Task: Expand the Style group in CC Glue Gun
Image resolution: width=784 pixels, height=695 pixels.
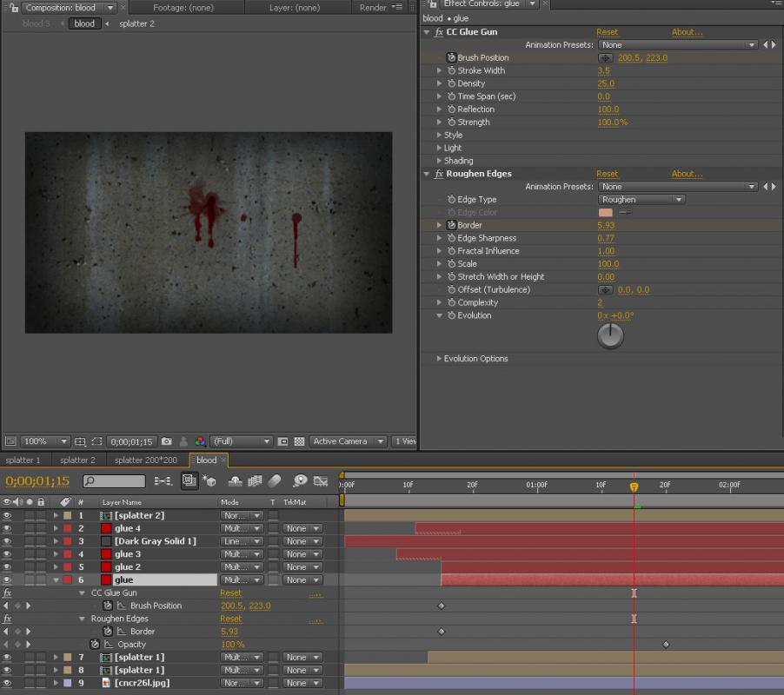Action: pos(439,136)
